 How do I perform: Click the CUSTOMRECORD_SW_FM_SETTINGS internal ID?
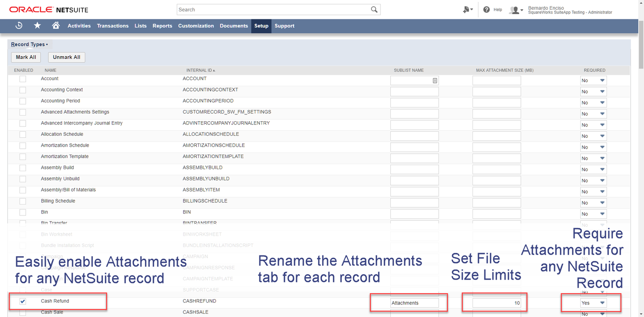(x=227, y=112)
